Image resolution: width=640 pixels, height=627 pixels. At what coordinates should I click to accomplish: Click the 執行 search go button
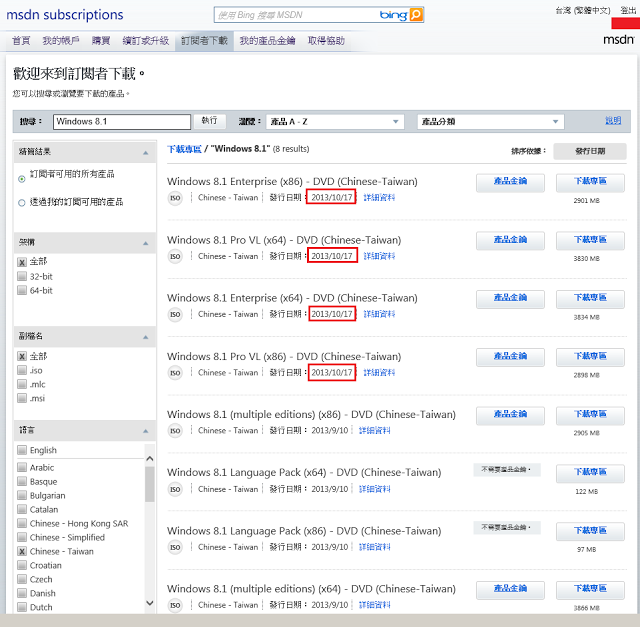[x=209, y=121]
